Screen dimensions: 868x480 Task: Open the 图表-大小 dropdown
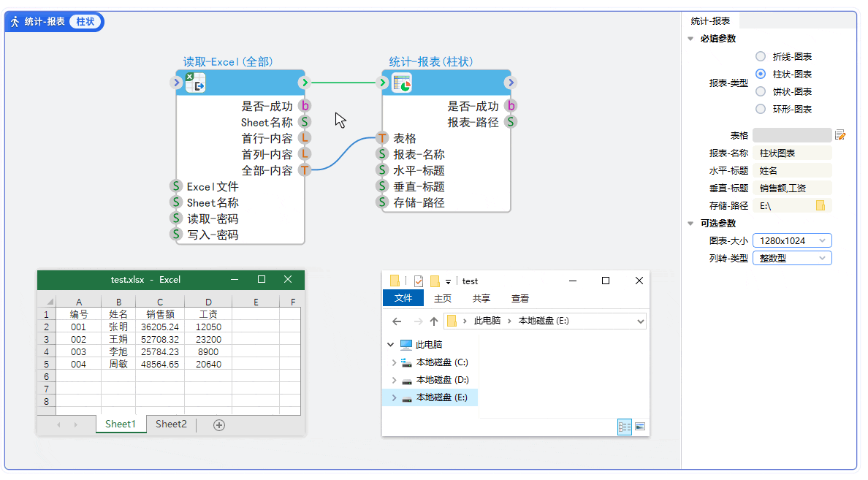coord(792,240)
